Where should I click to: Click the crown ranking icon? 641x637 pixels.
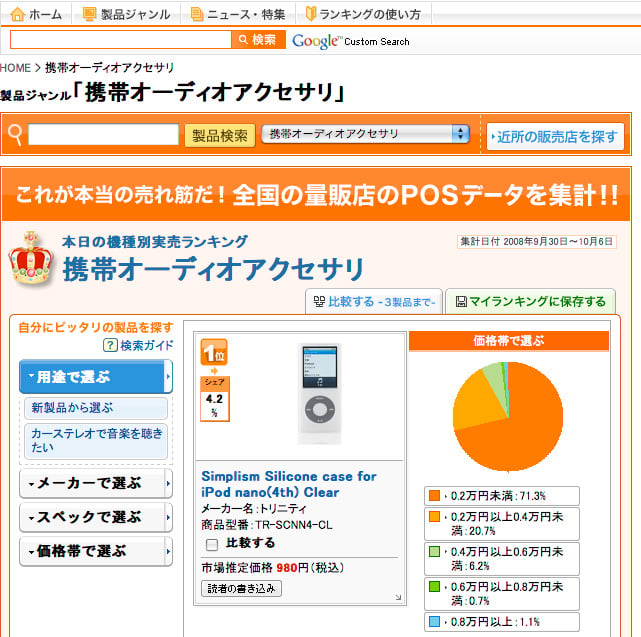(x=31, y=258)
